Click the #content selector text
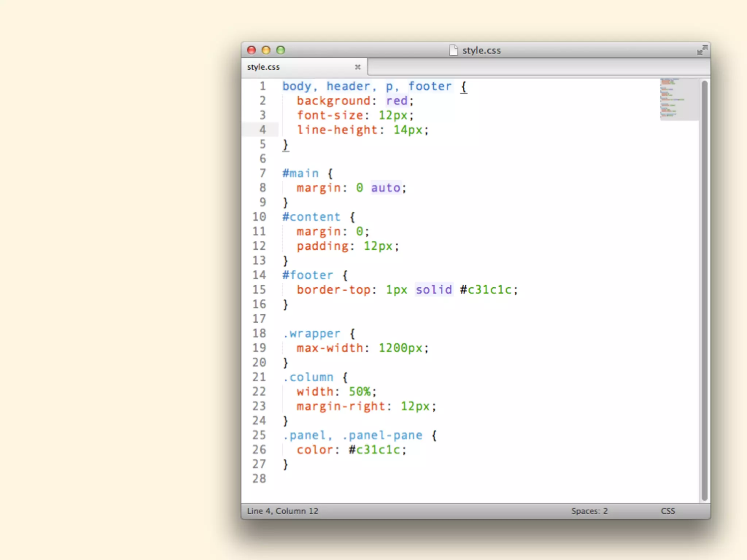 point(311,217)
